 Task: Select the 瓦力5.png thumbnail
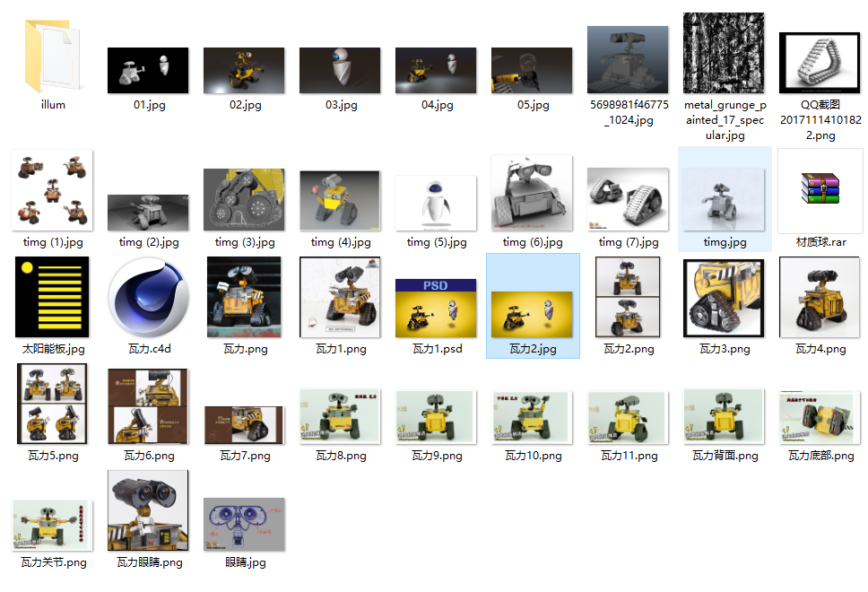tap(52, 404)
